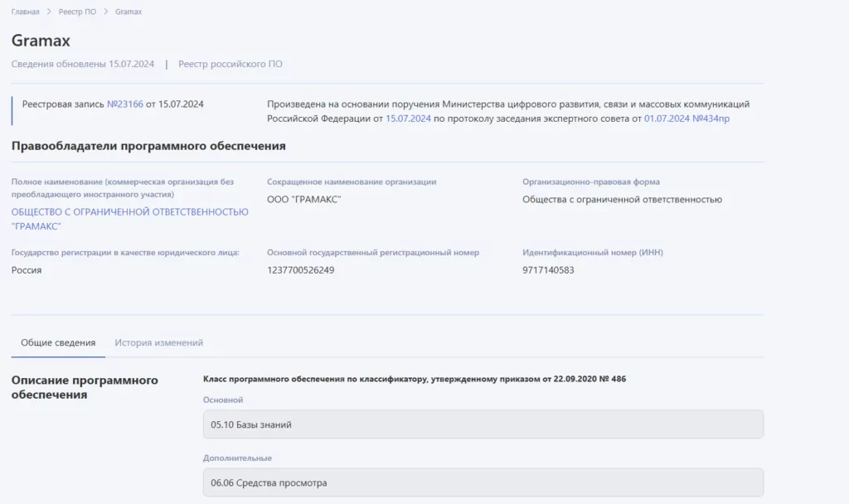Click the breadcrumb chevron before Gramax
The image size is (849, 504).
point(105,12)
